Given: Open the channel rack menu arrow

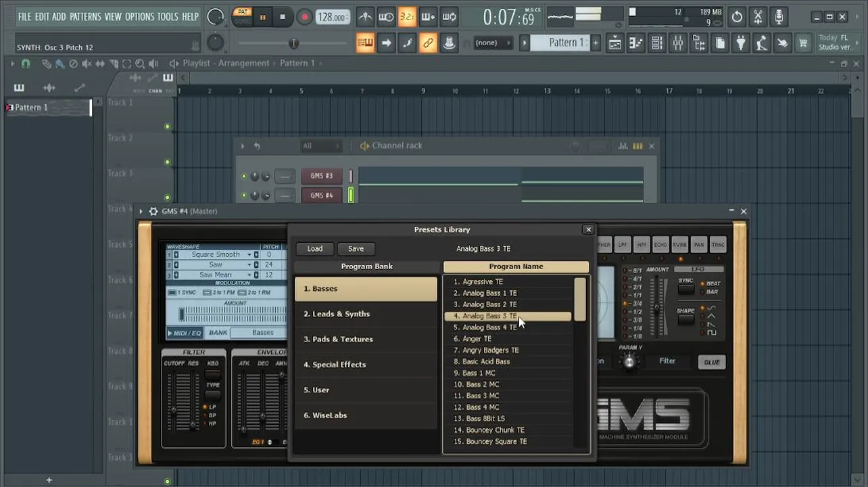Looking at the screenshot, I should click(x=243, y=146).
